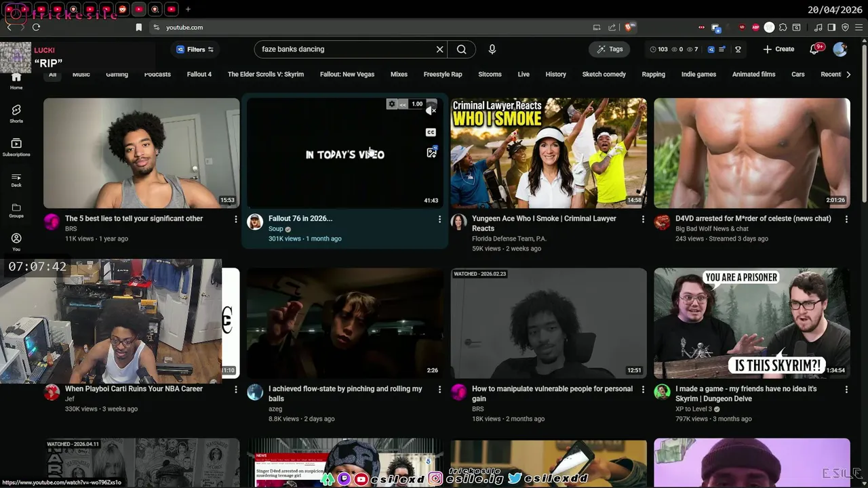Open options menu for Yungeen Ace video
The width and height of the screenshot is (868, 488).
pos(643,219)
